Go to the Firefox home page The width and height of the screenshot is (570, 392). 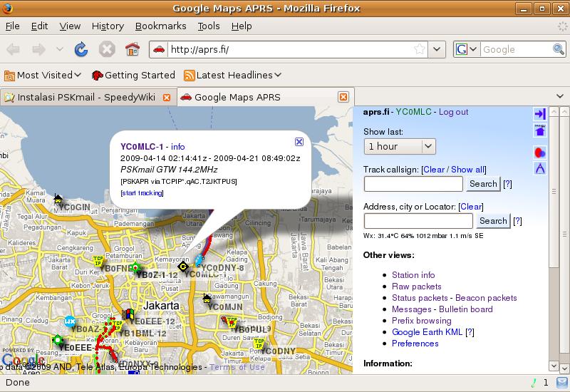point(132,49)
